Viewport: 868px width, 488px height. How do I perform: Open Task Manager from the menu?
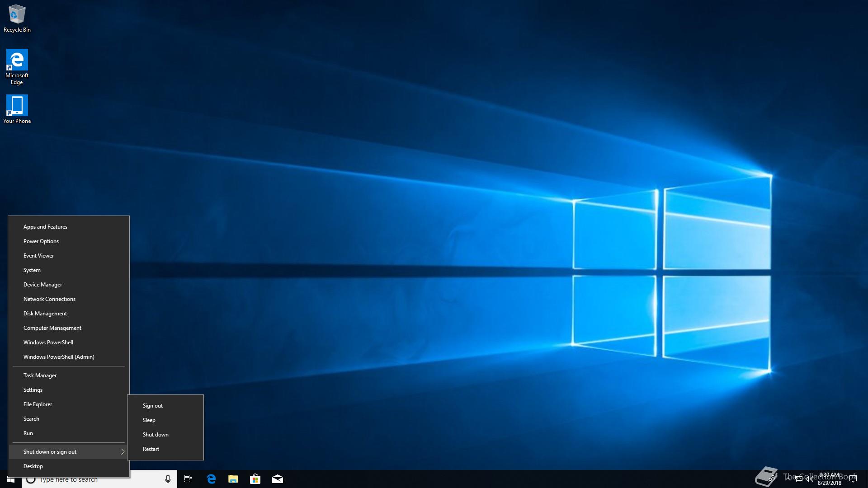click(69, 375)
